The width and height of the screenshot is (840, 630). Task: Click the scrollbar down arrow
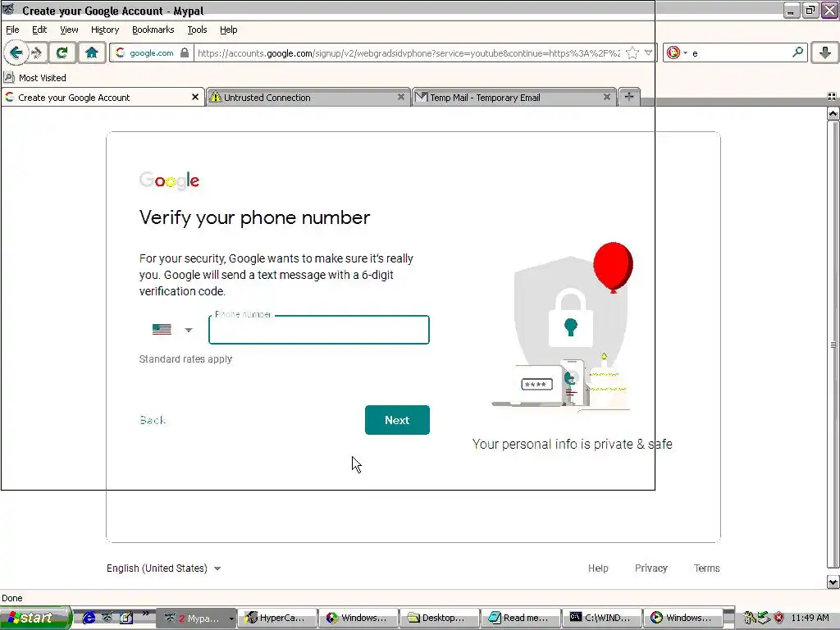(833, 582)
